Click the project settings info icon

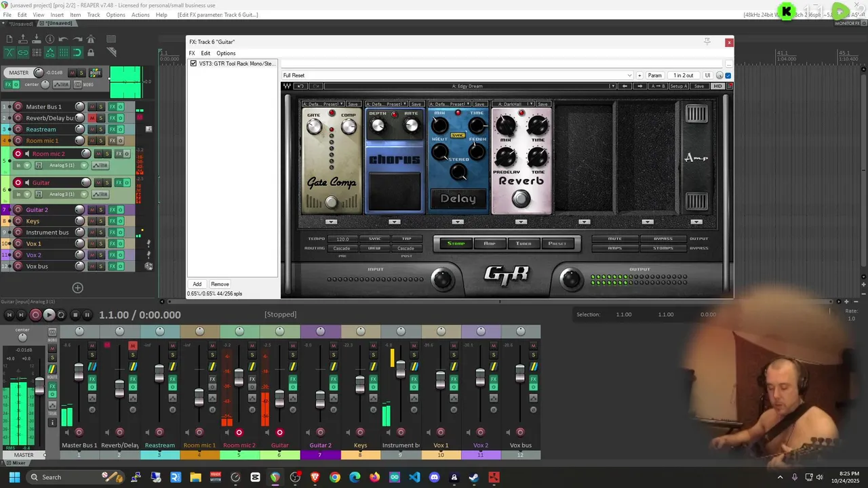click(50, 39)
